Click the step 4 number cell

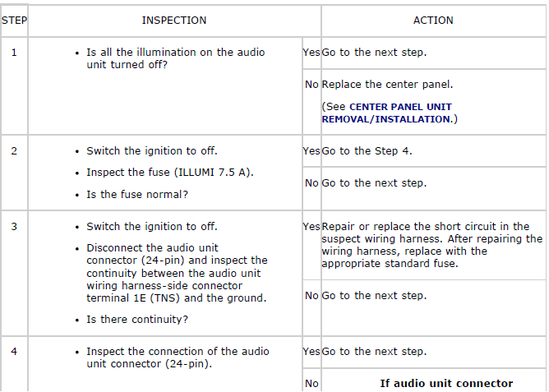tap(14, 351)
